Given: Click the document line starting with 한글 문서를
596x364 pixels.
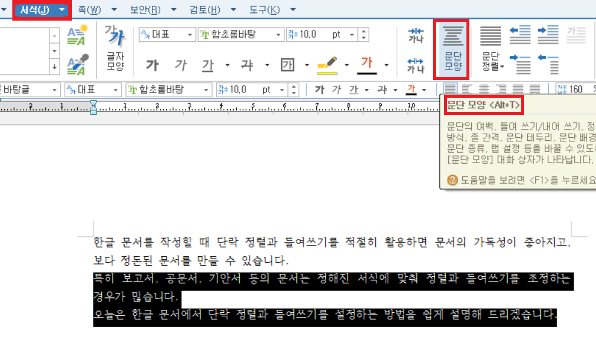Looking at the screenshot, I should pyautogui.click(x=332, y=242).
